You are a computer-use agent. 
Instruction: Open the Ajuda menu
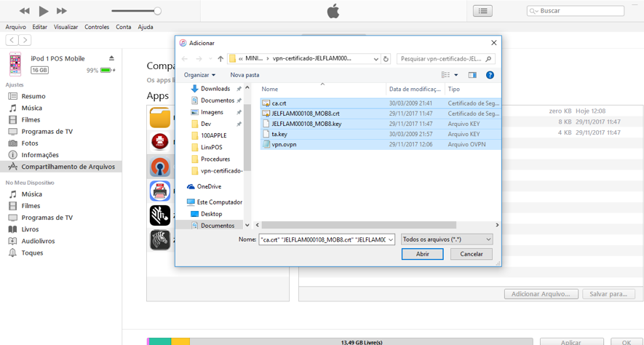tap(146, 27)
